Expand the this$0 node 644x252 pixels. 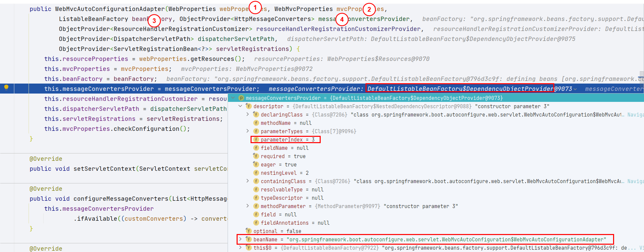240,248
